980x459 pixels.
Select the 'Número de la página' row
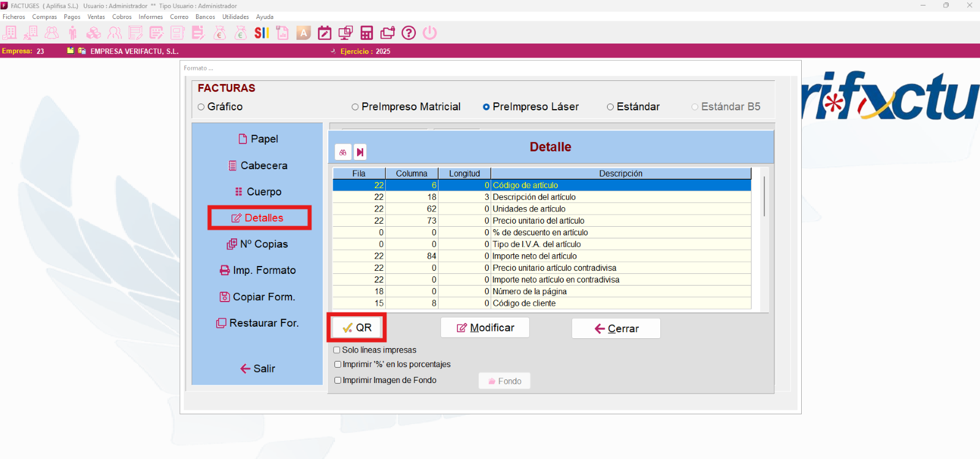coord(542,292)
